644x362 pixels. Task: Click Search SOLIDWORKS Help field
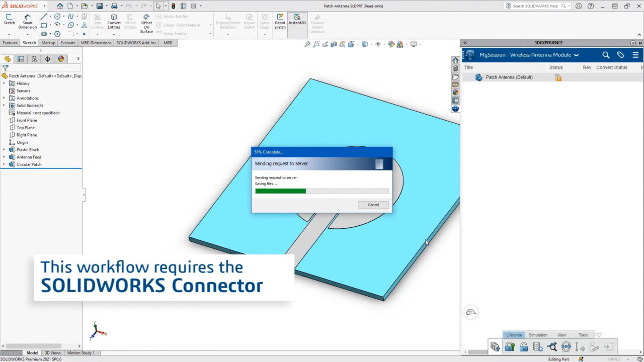[x=537, y=6]
